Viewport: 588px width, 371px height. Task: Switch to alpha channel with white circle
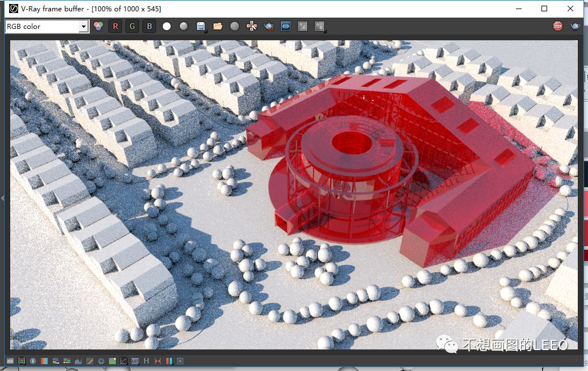[x=166, y=26]
